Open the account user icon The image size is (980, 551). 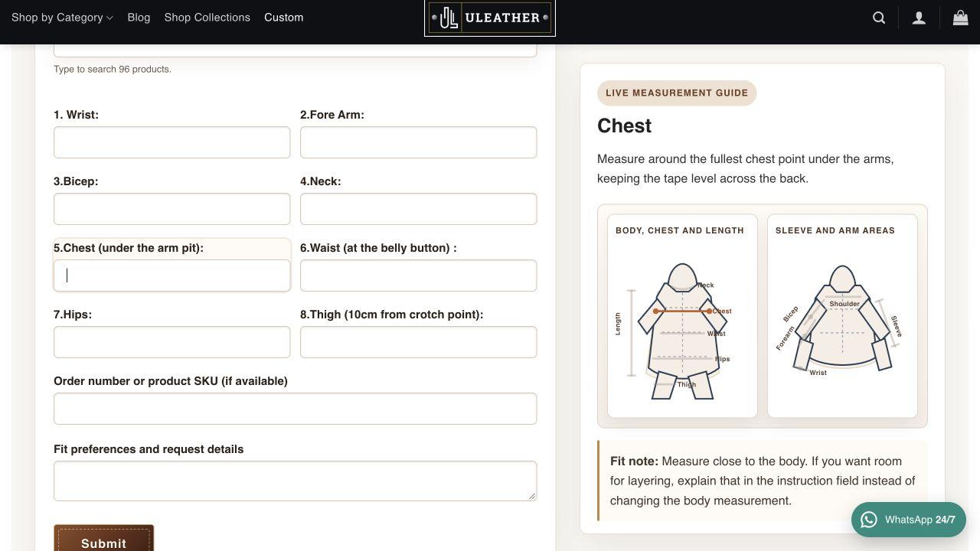point(919,18)
